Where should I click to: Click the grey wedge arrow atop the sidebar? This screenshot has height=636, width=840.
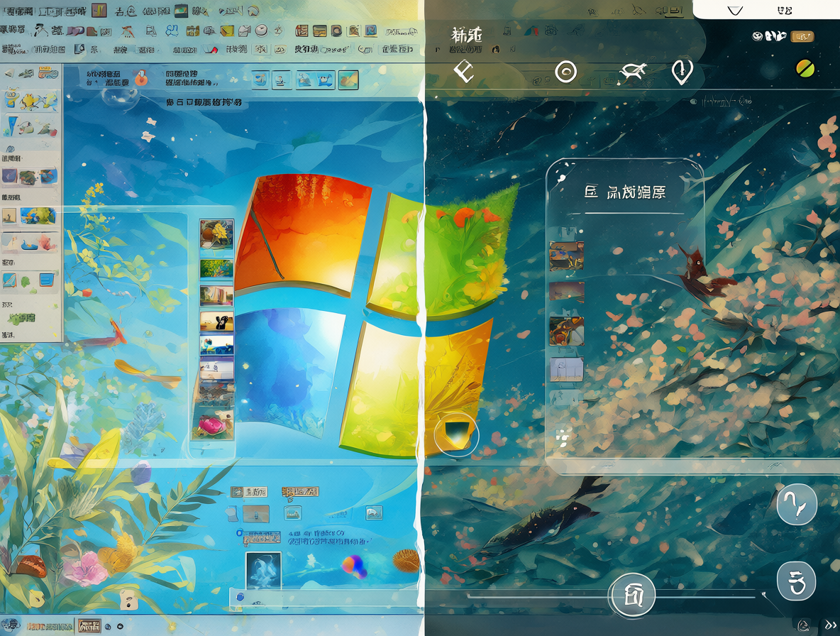coord(10,73)
